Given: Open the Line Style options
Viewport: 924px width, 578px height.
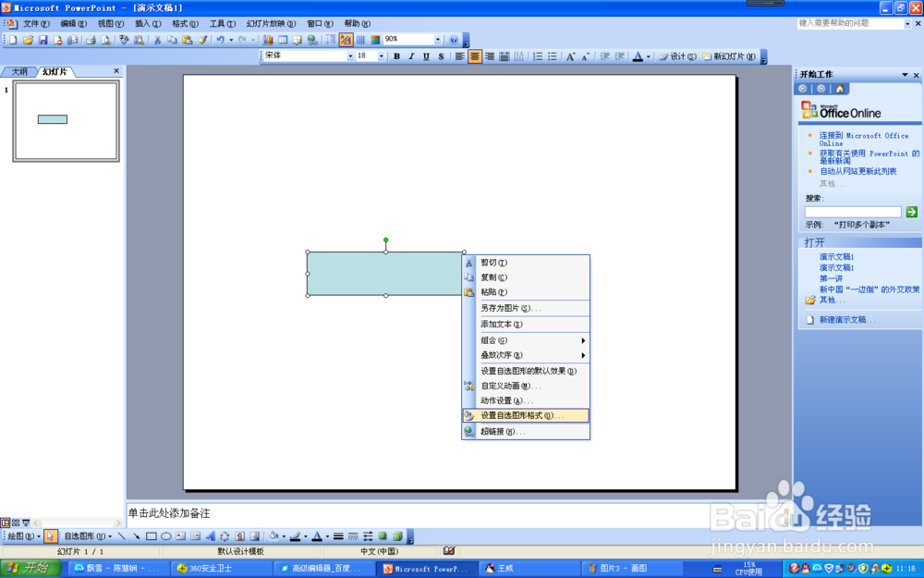Looking at the screenshot, I should tap(338, 536).
